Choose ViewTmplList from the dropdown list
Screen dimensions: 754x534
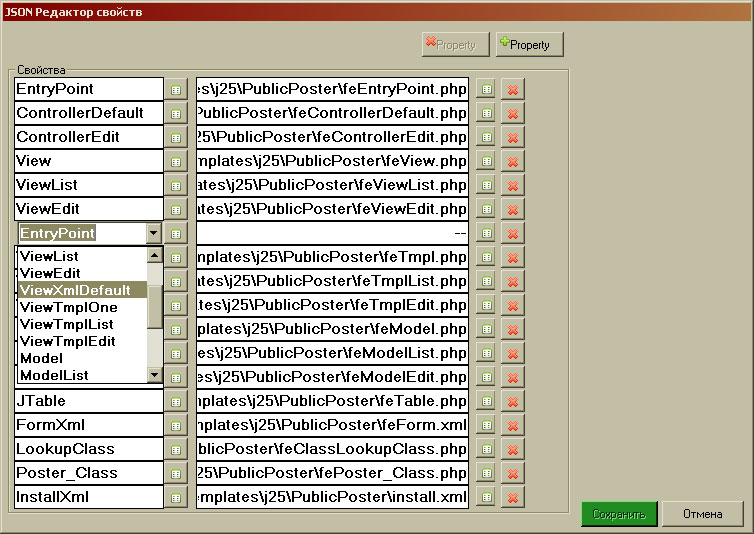click(82, 324)
